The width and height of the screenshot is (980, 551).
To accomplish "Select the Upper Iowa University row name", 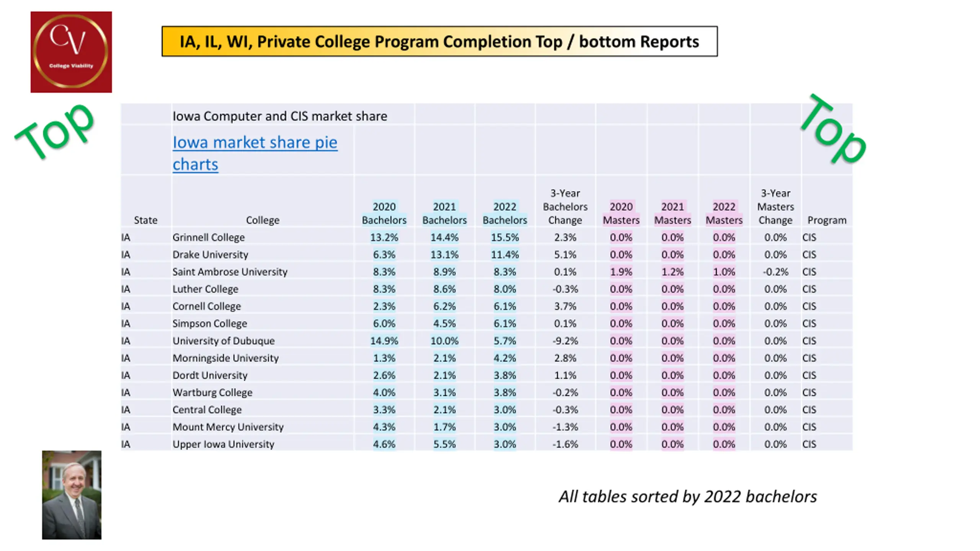I will click(x=223, y=444).
